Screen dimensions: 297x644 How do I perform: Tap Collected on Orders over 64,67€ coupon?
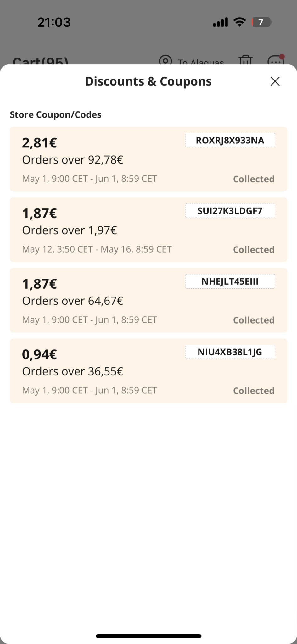(254, 320)
